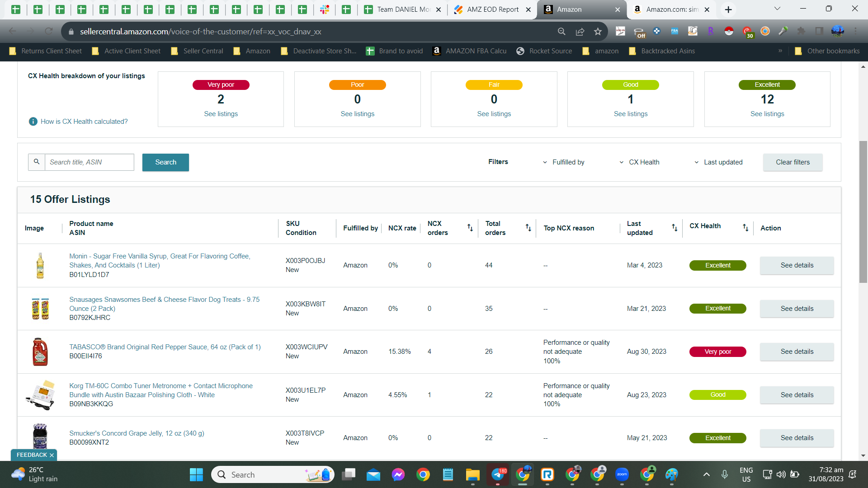Show more bookmarks via the chevron
The height and width of the screenshot is (488, 868).
click(x=780, y=51)
